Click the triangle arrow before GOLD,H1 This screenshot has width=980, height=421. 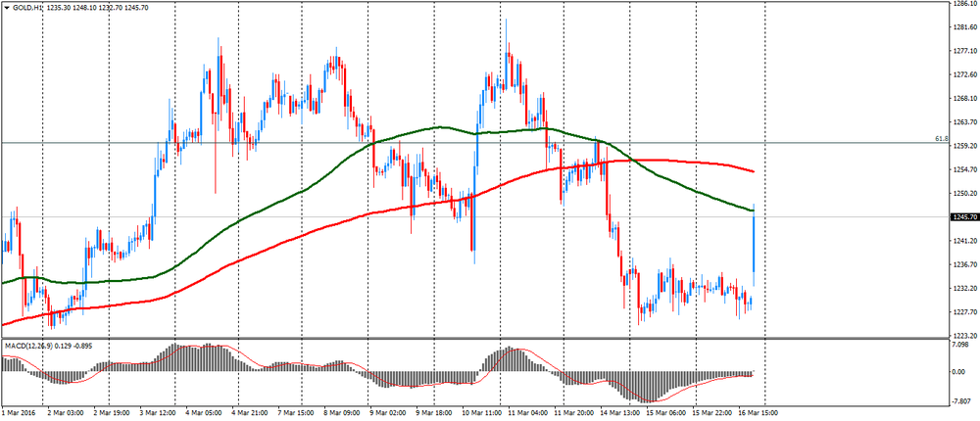(7, 8)
